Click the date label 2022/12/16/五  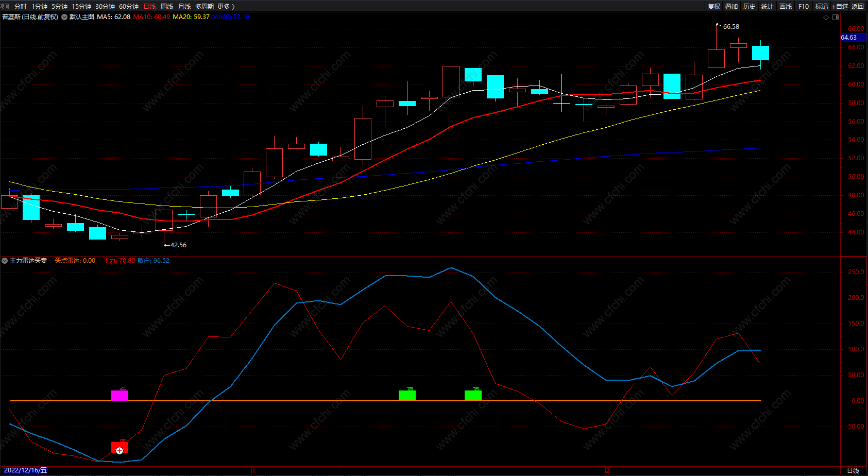[25, 470]
